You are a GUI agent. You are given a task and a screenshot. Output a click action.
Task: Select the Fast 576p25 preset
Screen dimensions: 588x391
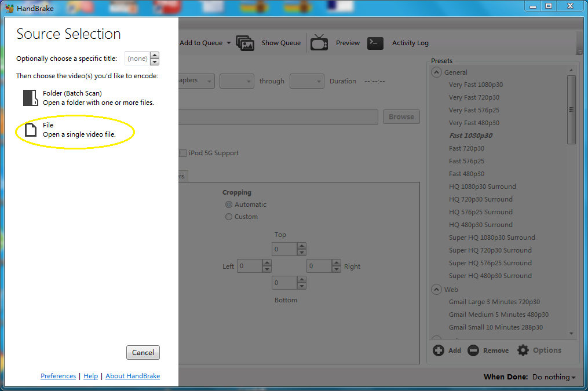(x=466, y=161)
